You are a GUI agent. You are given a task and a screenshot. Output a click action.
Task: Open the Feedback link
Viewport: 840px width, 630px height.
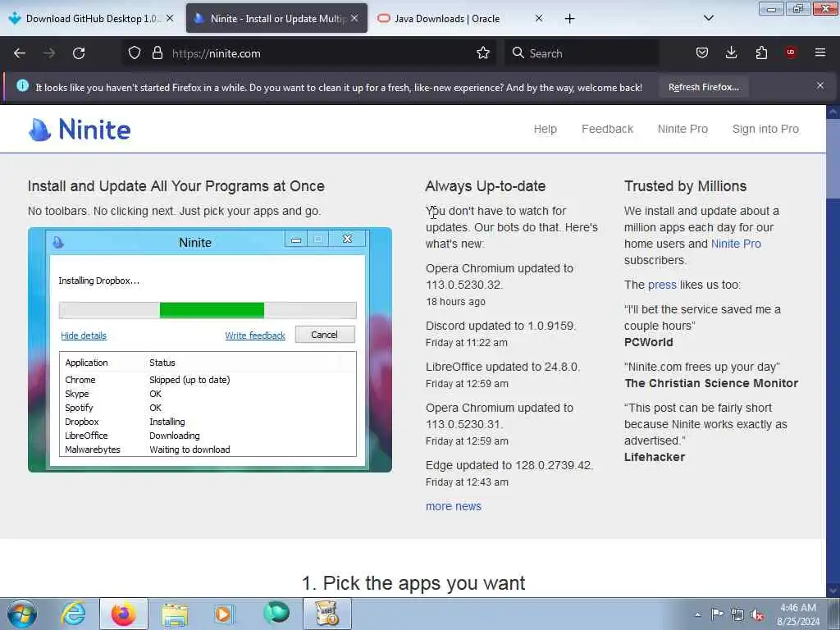(608, 129)
